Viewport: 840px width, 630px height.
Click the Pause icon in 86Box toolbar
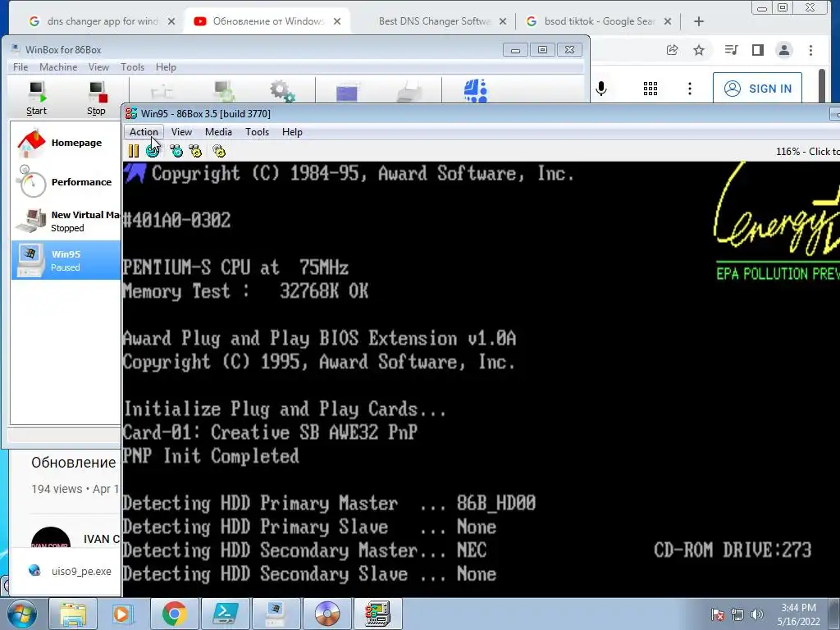[134, 151]
